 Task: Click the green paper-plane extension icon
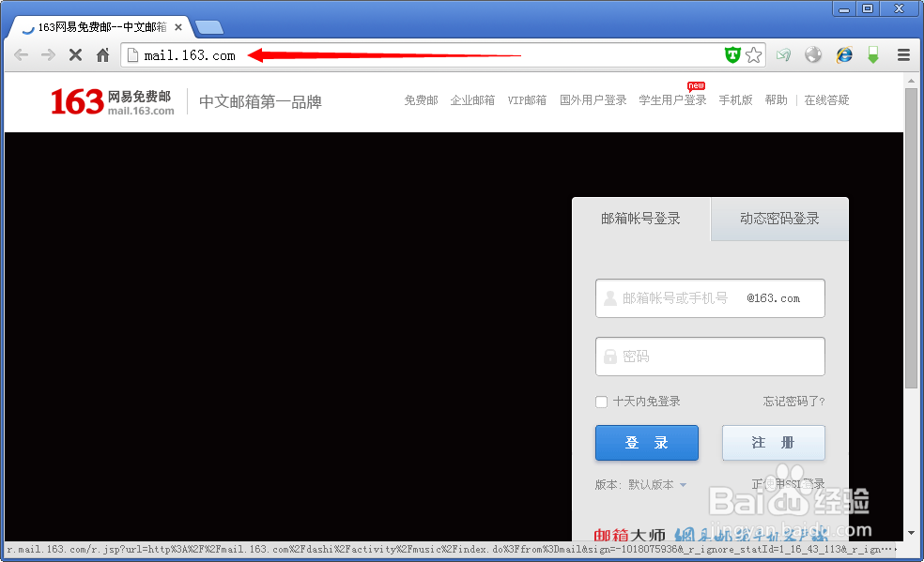coord(783,55)
